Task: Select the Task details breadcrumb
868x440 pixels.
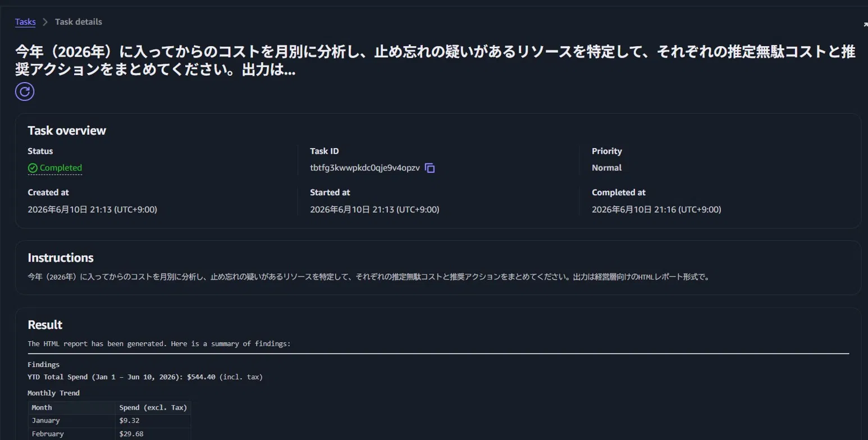Action: click(x=79, y=22)
